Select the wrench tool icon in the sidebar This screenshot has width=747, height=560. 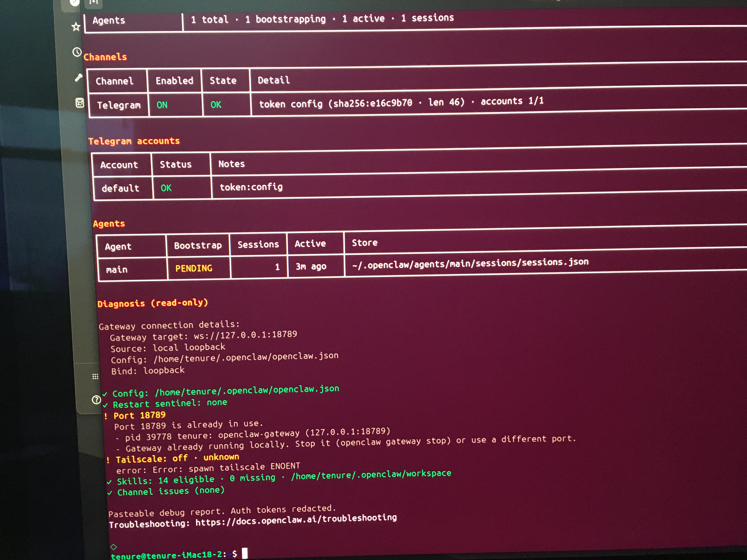click(x=78, y=78)
